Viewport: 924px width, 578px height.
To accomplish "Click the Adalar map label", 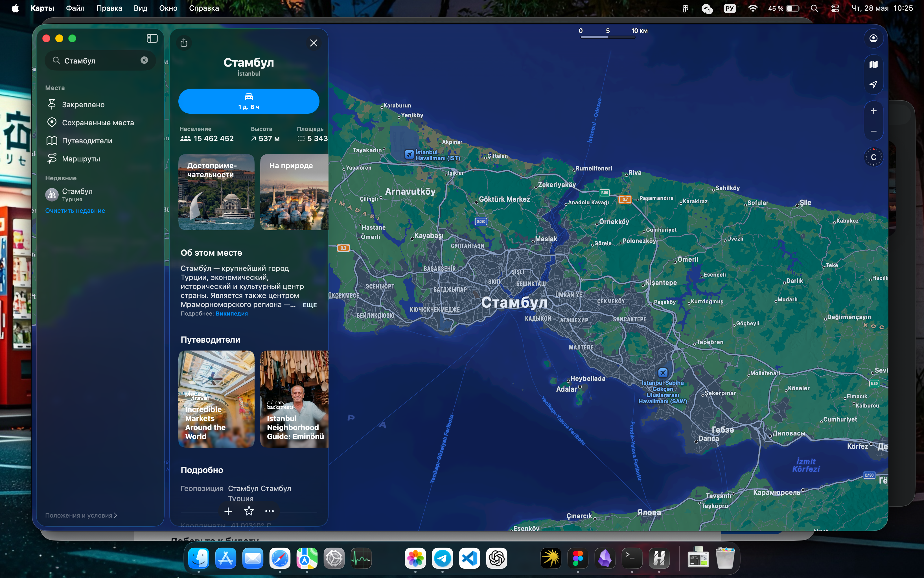I will [566, 389].
